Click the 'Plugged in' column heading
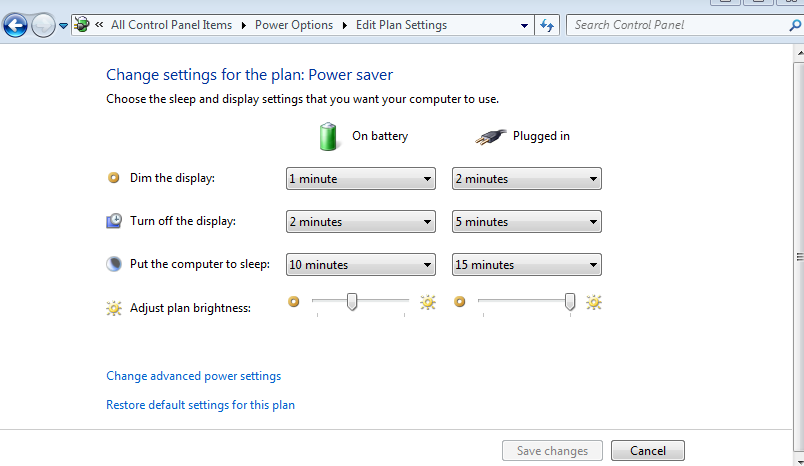Image resolution: width=804 pixels, height=466 pixels. point(541,136)
